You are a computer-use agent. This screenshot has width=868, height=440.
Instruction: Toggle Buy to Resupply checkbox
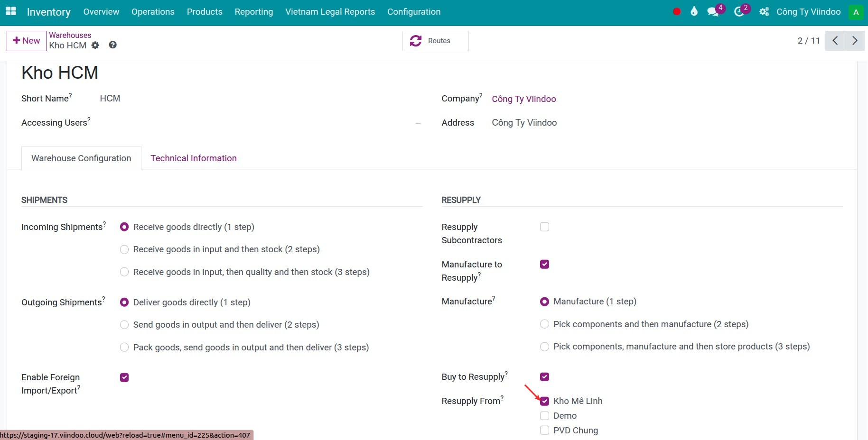point(544,377)
